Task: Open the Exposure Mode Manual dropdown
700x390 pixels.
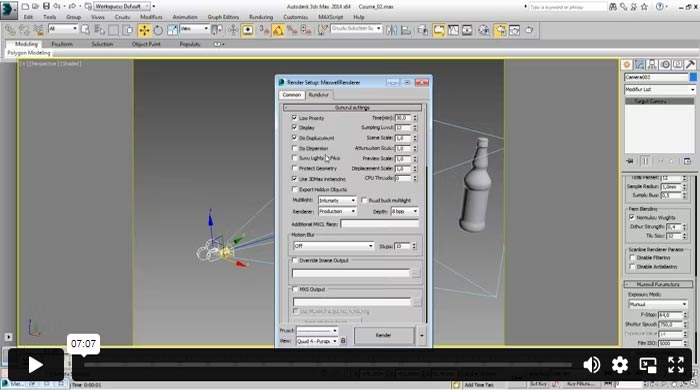Action: (x=658, y=304)
